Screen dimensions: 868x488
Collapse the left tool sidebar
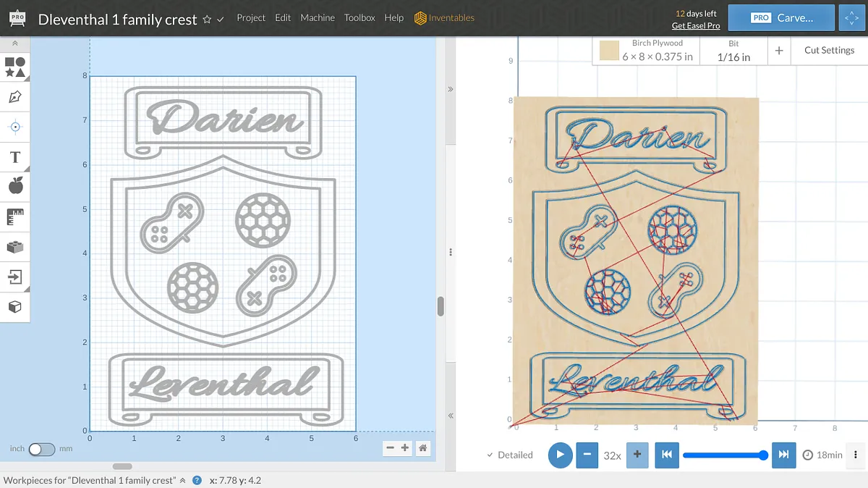point(15,44)
